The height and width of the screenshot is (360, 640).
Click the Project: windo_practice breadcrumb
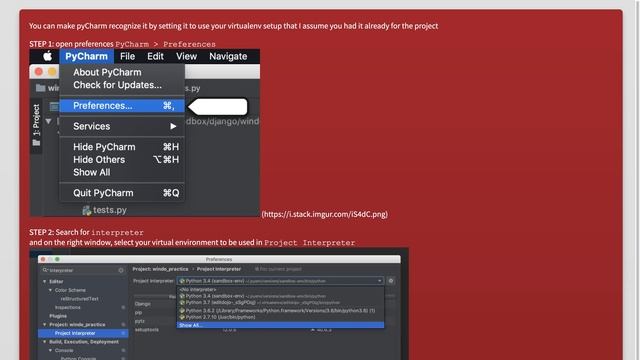160,269
